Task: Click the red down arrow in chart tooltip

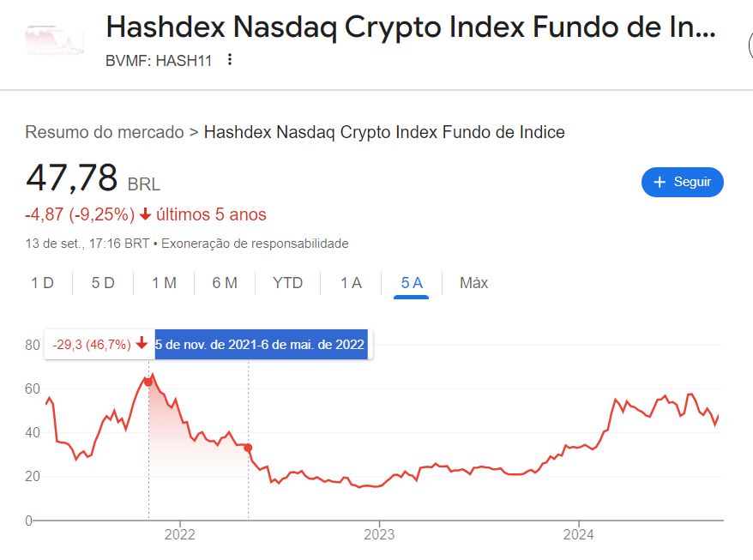Action: pos(142,344)
